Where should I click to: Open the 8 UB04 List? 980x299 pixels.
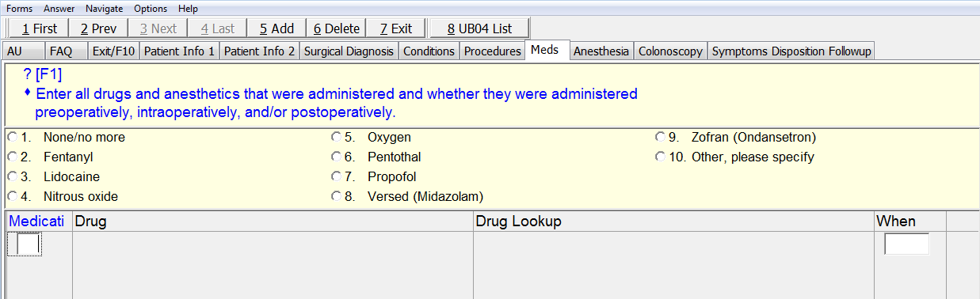479,28
